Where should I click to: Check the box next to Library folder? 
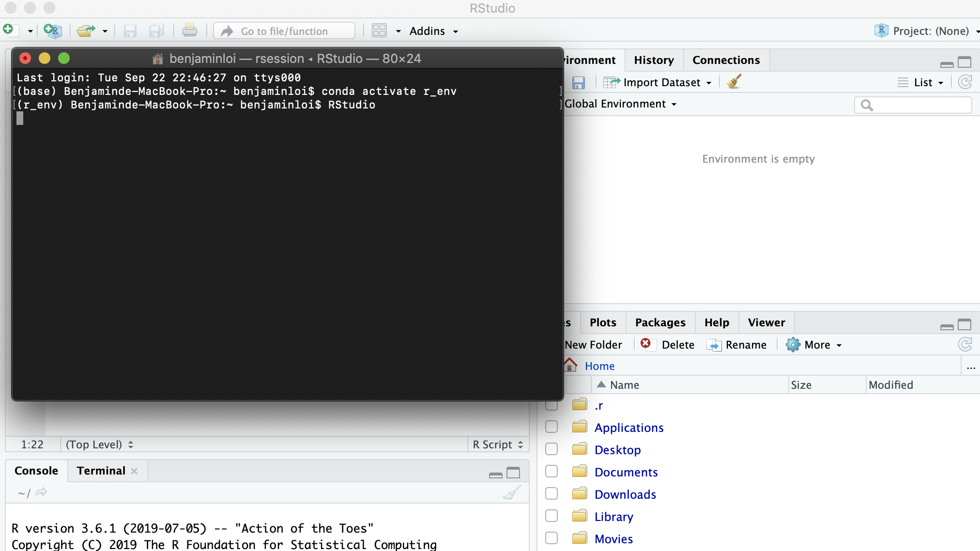tap(551, 516)
